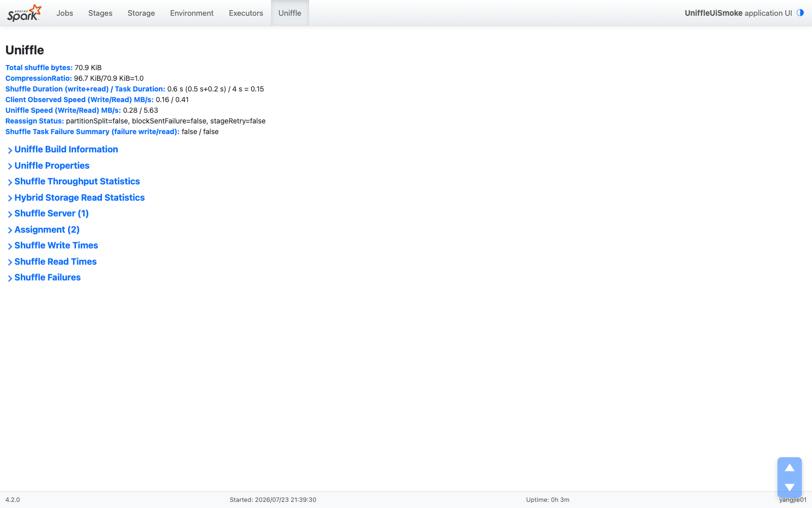The width and height of the screenshot is (812, 508).
Task: Open the Stages tab
Action: 100,13
